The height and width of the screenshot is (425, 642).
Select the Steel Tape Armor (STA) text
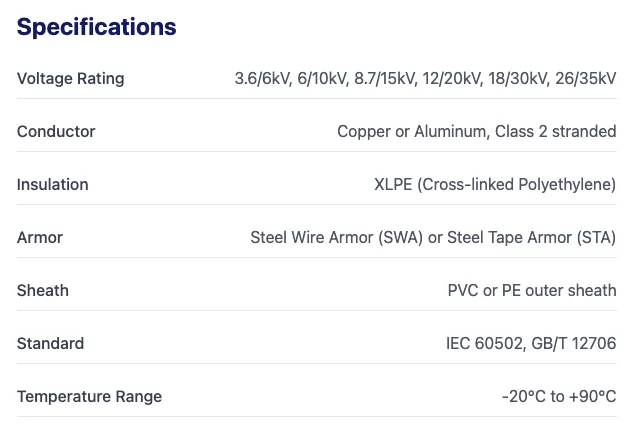[x=531, y=238]
